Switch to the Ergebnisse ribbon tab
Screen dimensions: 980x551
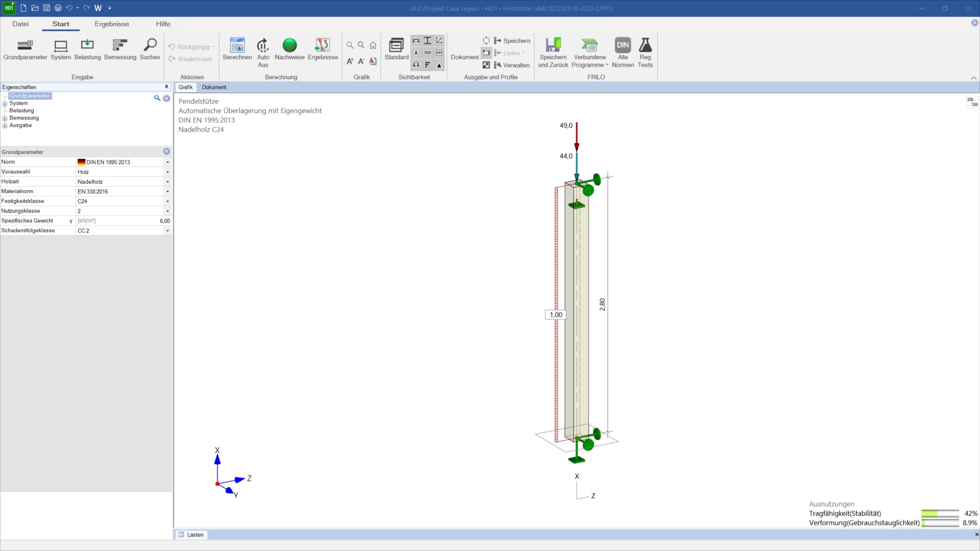coord(112,24)
